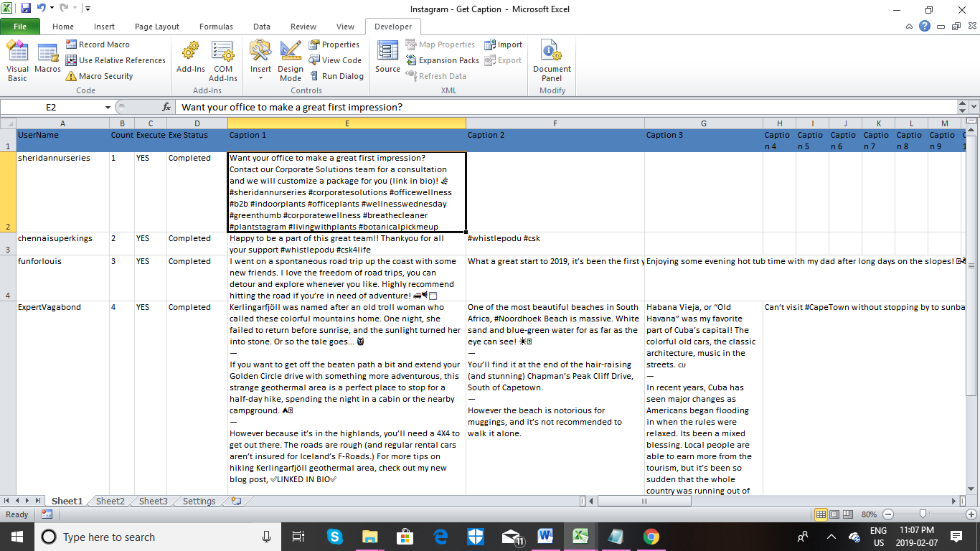980x551 pixels.
Task: Click the Select All corner button
Action: [8, 123]
